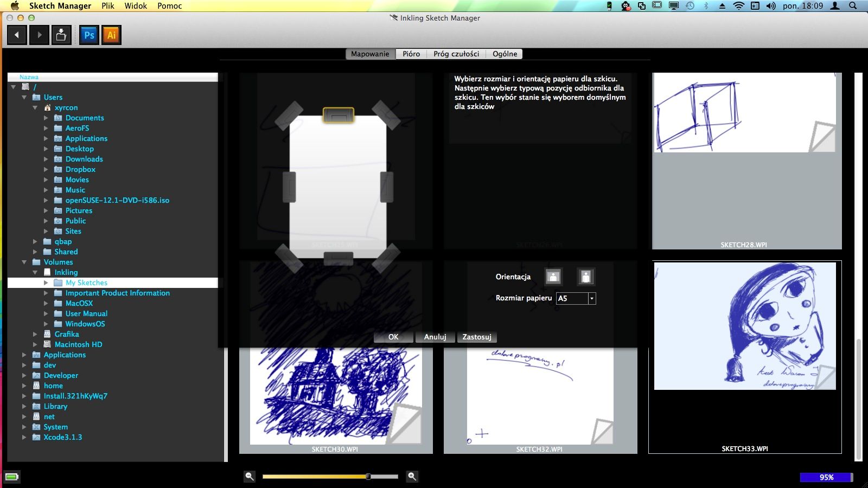
Task: Click the Zastosuj button
Action: [x=477, y=337]
